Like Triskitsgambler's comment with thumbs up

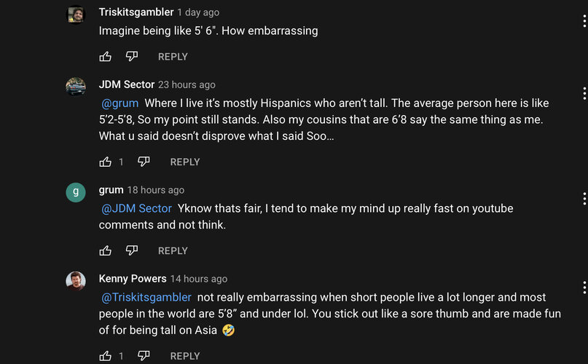pyautogui.click(x=106, y=57)
